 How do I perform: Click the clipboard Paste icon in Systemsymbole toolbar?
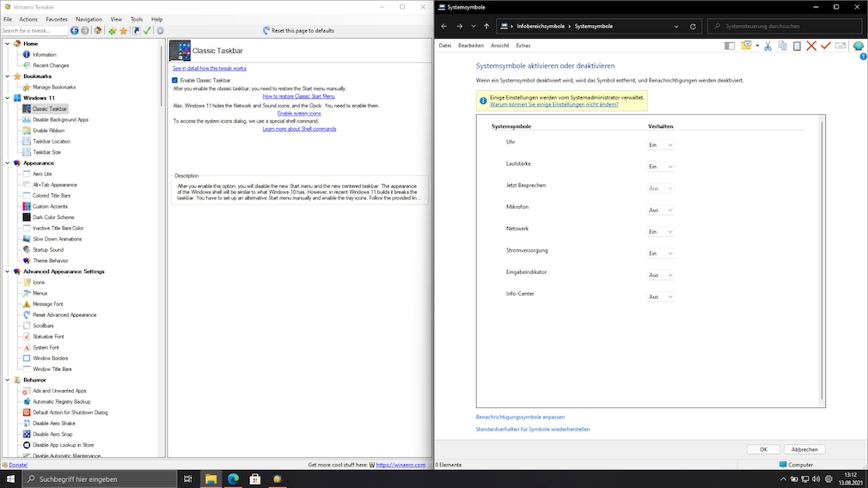click(798, 46)
